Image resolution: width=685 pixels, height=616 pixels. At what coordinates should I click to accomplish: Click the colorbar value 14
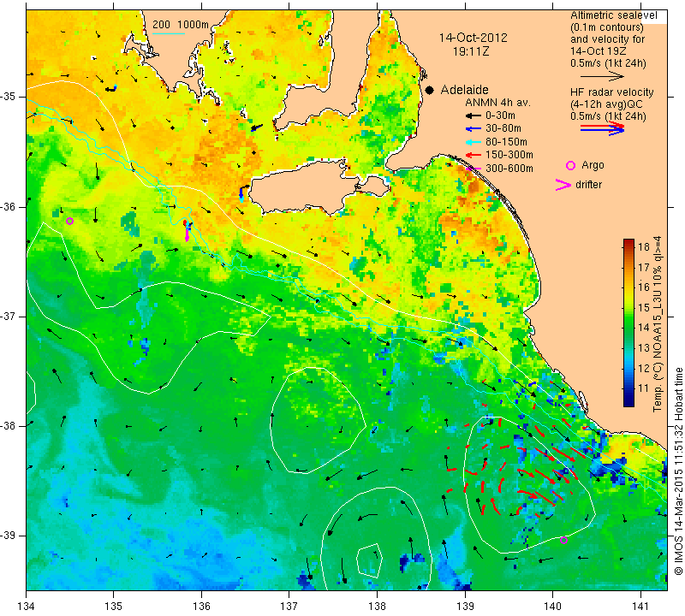(644, 328)
